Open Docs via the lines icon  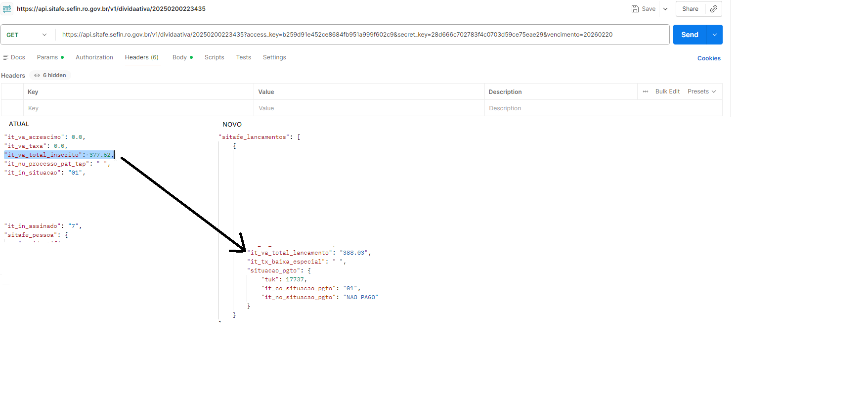click(6, 57)
